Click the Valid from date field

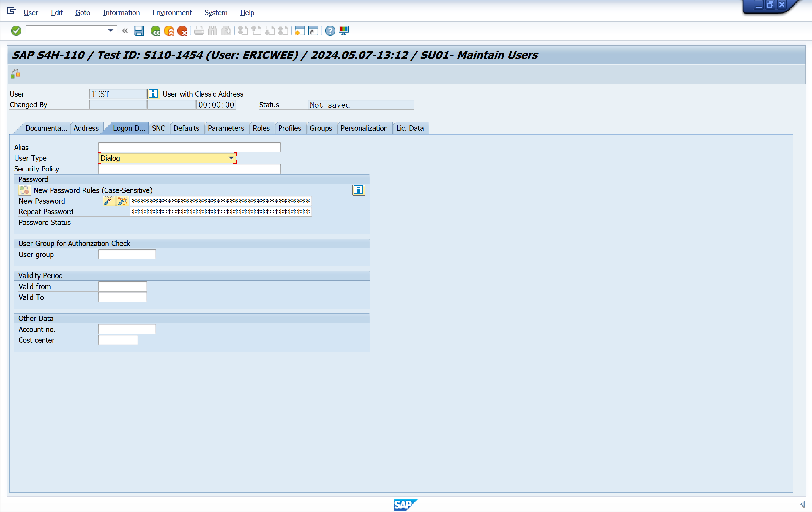point(122,286)
